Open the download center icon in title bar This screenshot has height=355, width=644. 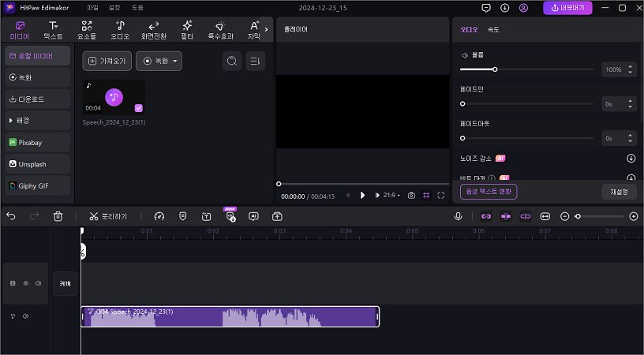click(505, 8)
